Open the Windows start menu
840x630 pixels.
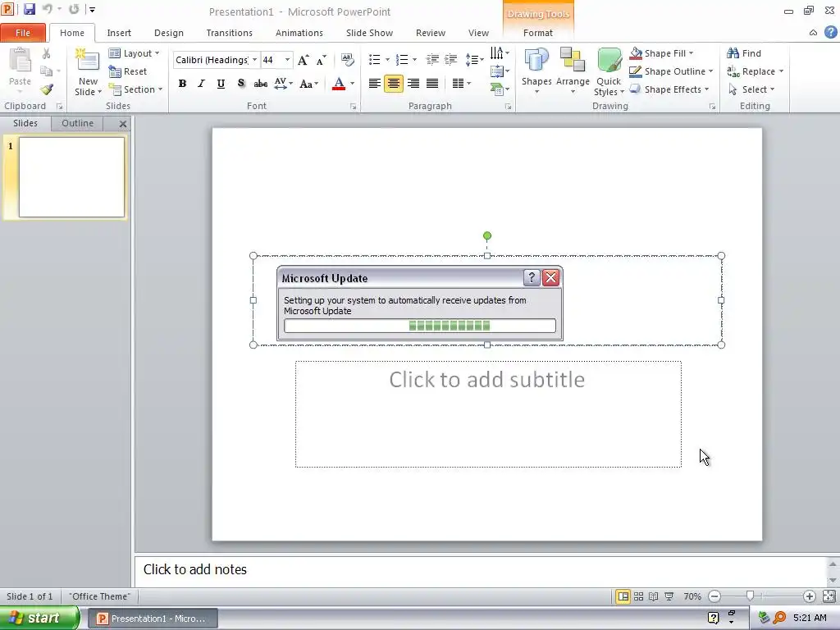39,618
